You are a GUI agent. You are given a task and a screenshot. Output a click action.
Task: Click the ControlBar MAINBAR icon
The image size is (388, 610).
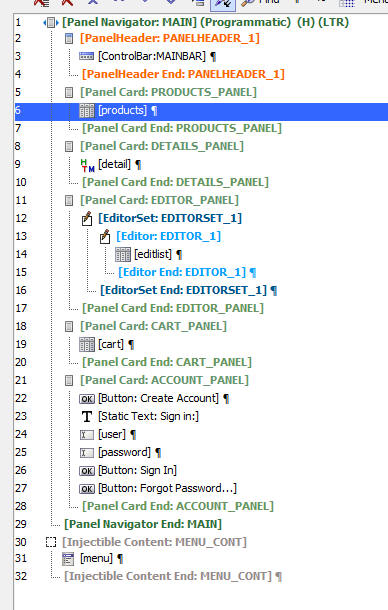(86, 56)
